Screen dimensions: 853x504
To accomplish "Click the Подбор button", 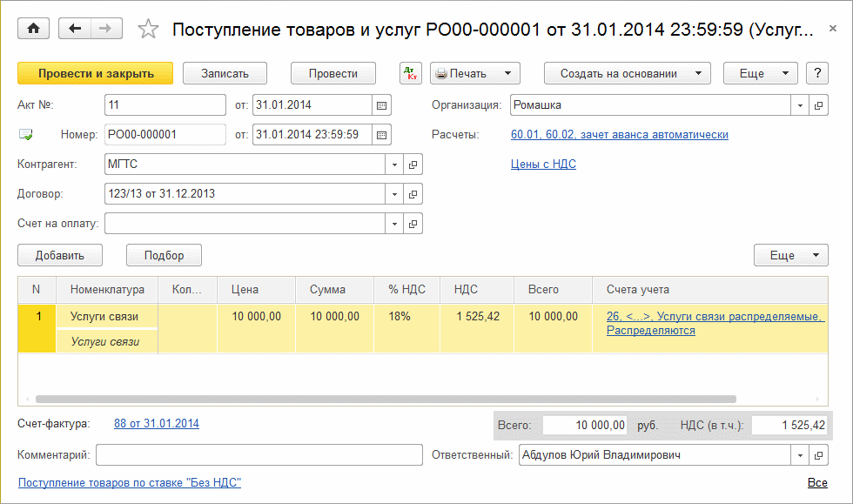I will pos(165,255).
